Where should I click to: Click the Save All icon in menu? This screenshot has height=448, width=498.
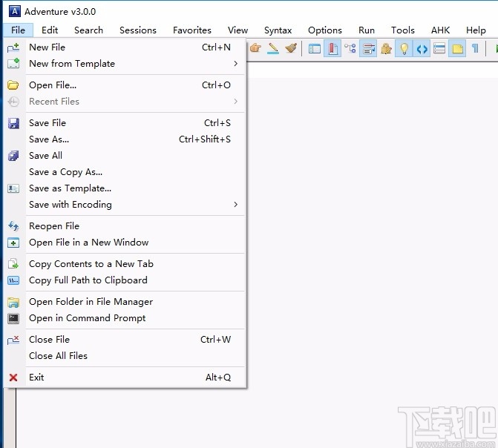coord(13,156)
